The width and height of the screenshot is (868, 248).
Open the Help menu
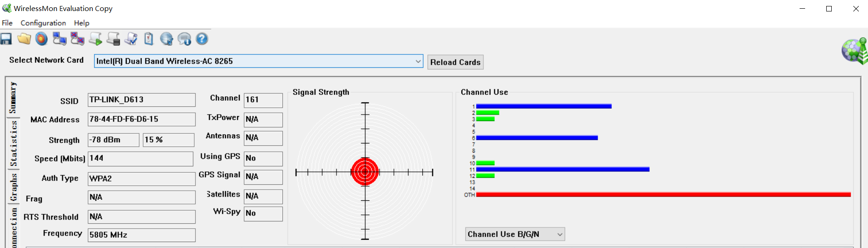pyautogui.click(x=82, y=23)
